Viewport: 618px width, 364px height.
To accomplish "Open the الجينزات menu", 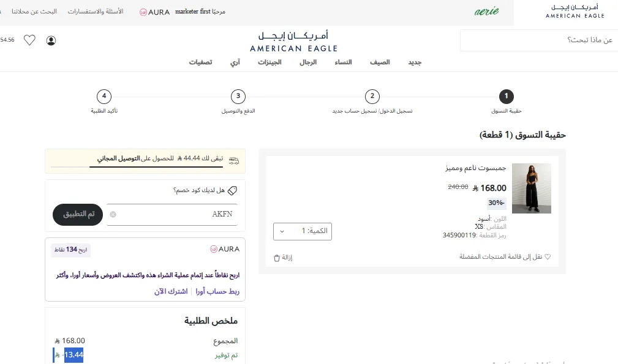I will pyautogui.click(x=269, y=62).
